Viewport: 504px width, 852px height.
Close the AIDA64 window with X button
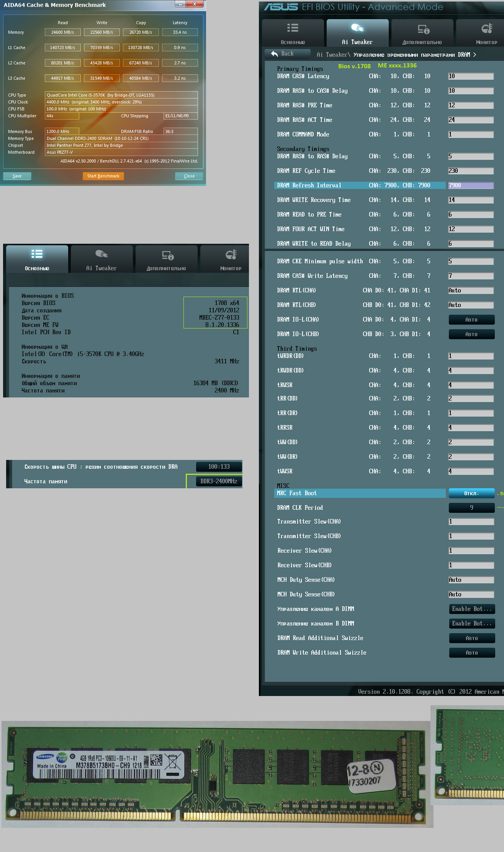tap(195, 4)
